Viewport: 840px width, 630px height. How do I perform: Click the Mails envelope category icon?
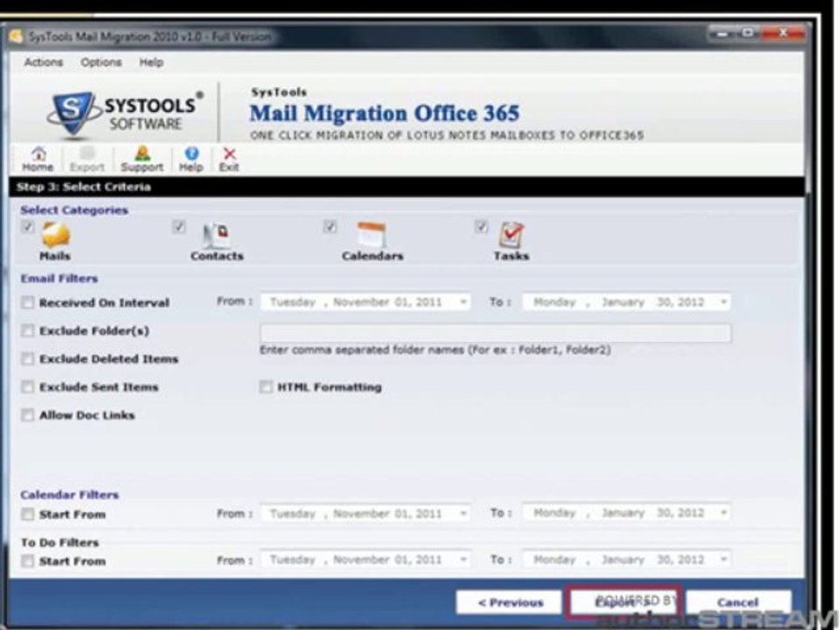click(56, 234)
